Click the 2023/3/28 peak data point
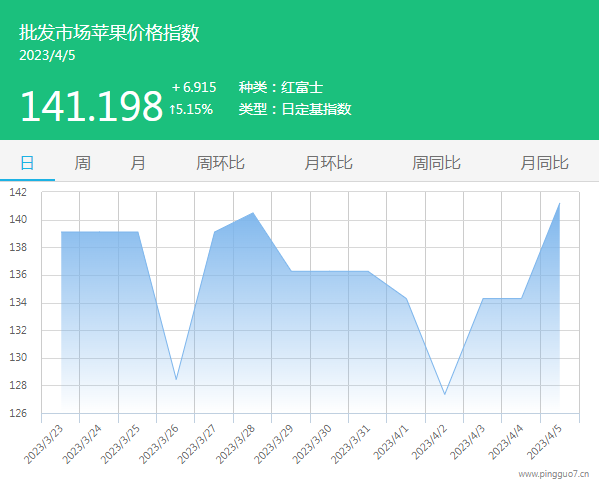The width and height of the screenshot is (599, 483). click(x=253, y=213)
